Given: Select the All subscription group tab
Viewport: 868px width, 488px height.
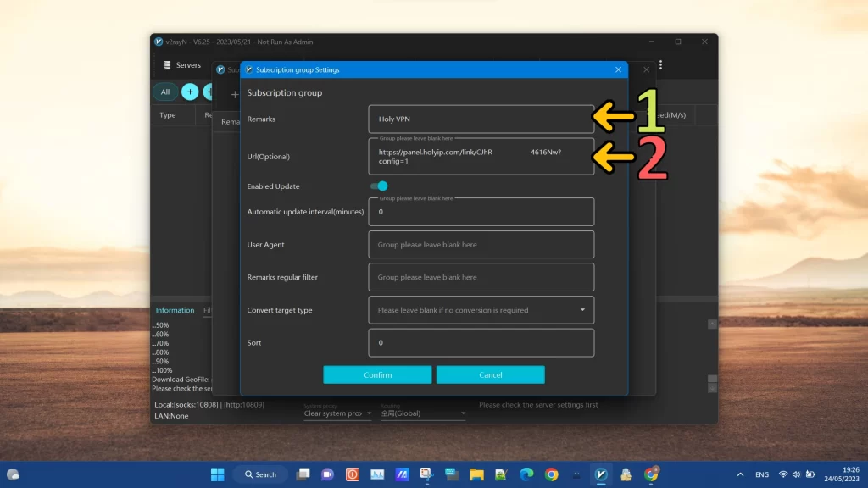Looking at the screenshot, I should [x=164, y=91].
